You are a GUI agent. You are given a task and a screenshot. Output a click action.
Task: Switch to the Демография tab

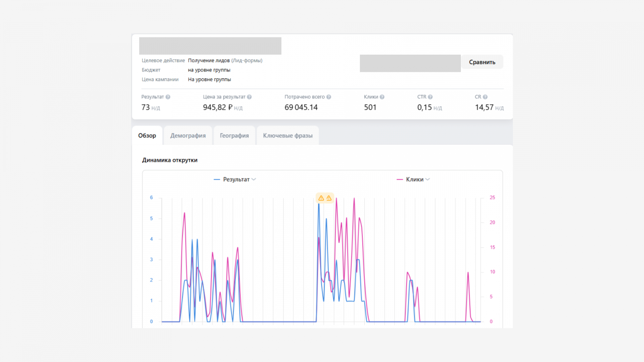click(x=188, y=136)
